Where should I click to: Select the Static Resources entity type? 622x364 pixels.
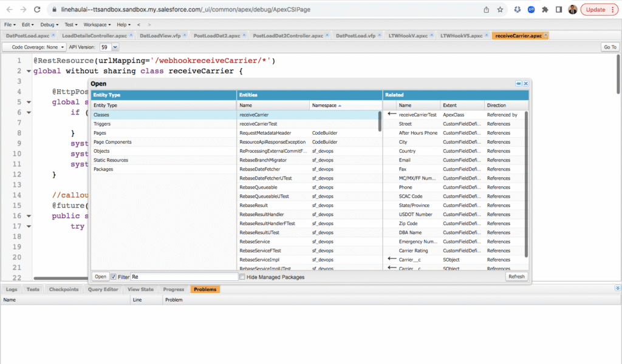coord(163,160)
